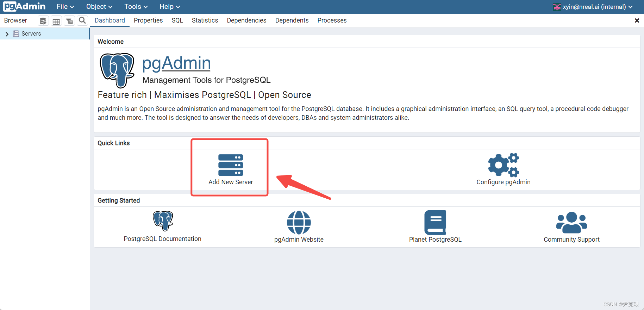Switch to the Dependencies tab

(x=246, y=20)
